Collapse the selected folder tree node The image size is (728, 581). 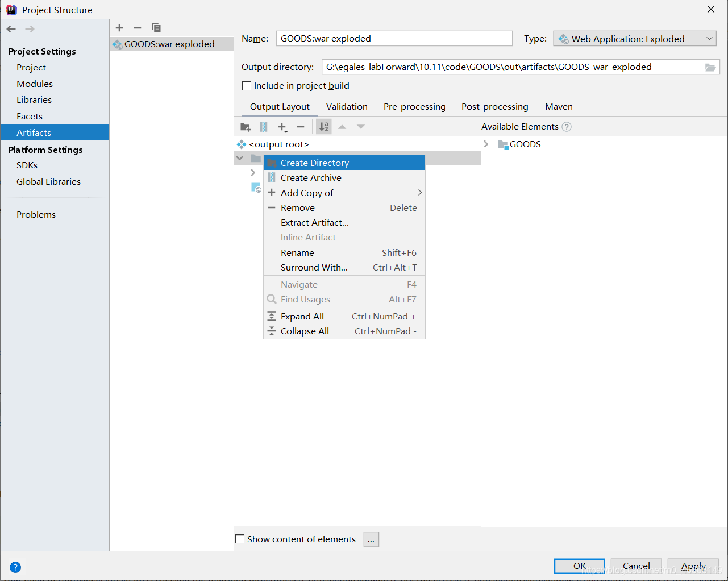[240, 158]
